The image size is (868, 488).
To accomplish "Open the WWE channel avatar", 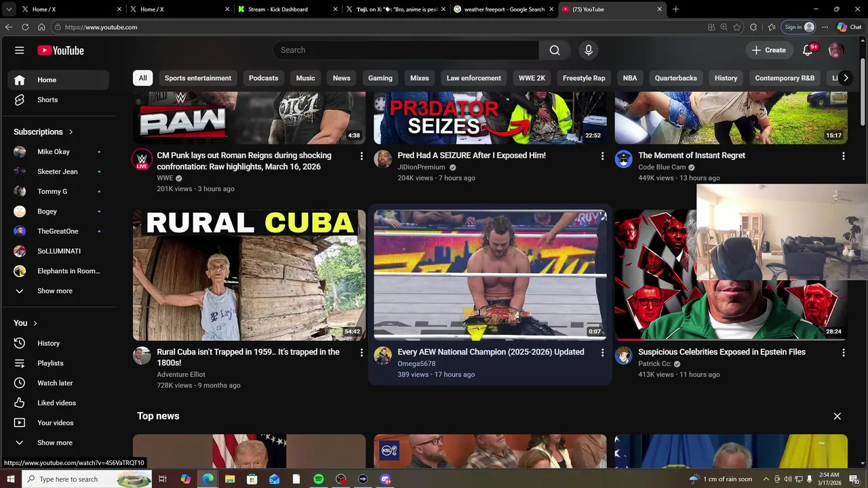I will pos(142,159).
